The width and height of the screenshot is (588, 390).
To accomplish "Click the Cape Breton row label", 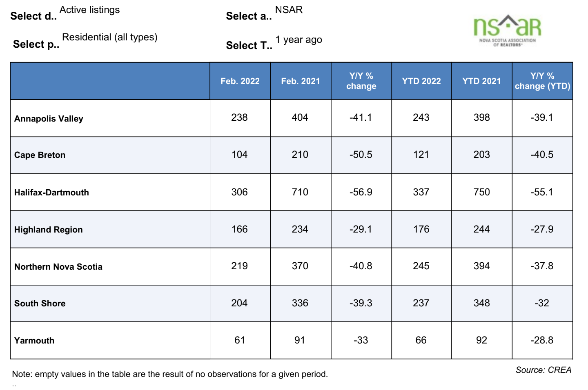I will [40, 155].
